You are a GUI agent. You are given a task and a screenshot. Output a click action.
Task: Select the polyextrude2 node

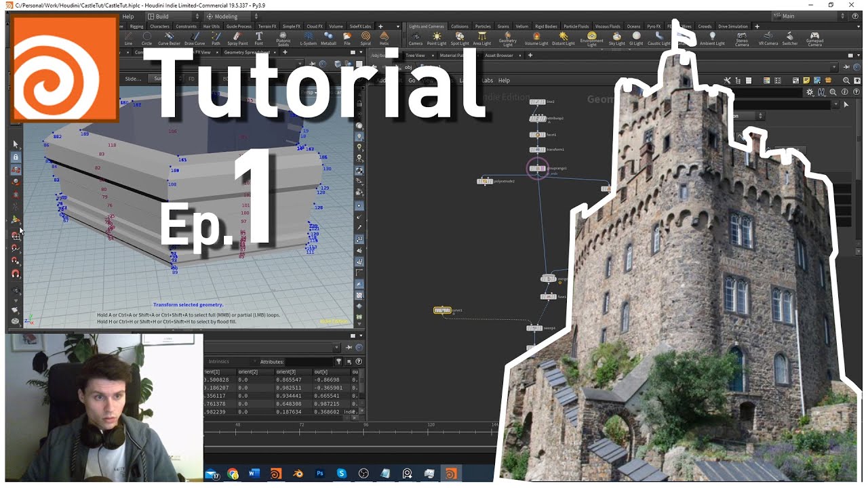485,181
